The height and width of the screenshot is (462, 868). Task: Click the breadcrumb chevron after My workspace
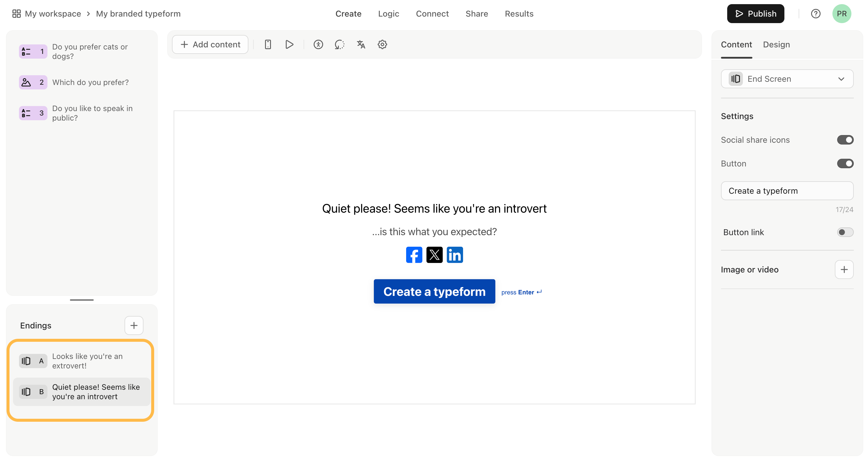coord(88,14)
